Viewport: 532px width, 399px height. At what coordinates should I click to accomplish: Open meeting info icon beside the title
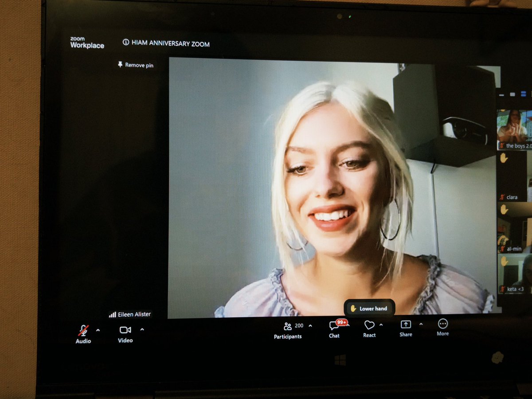click(x=126, y=43)
